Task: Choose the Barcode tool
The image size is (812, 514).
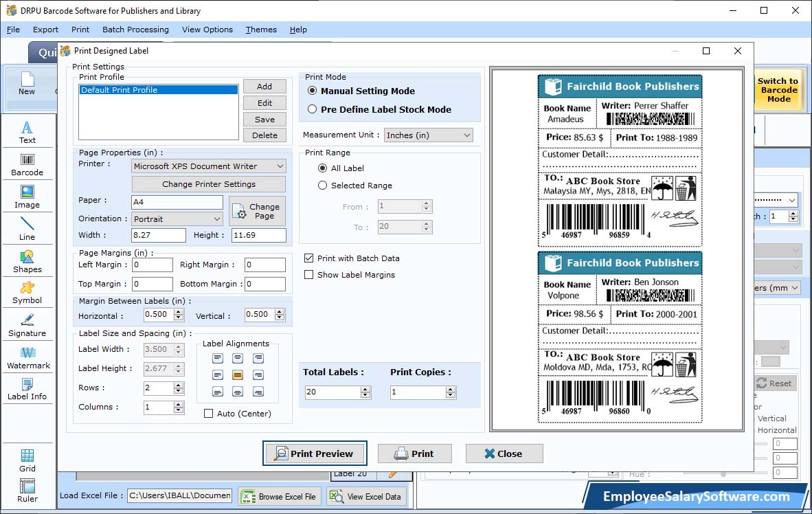Action: (x=27, y=165)
